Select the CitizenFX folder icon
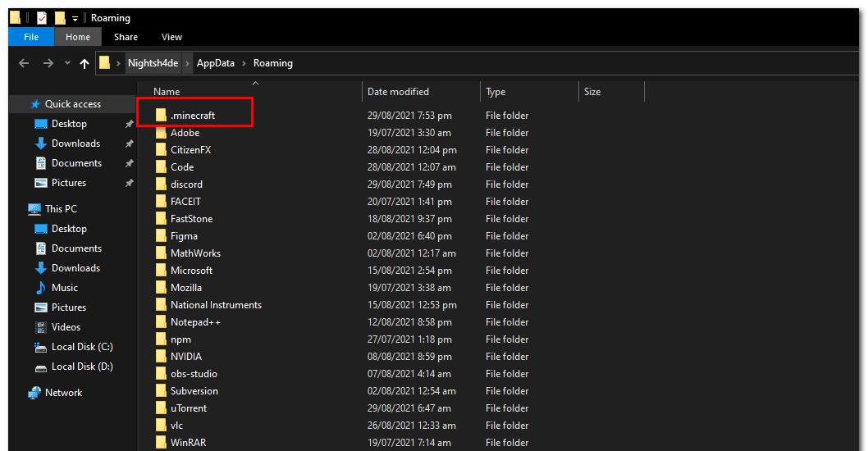The image size is (868, 451). [161, 149]
